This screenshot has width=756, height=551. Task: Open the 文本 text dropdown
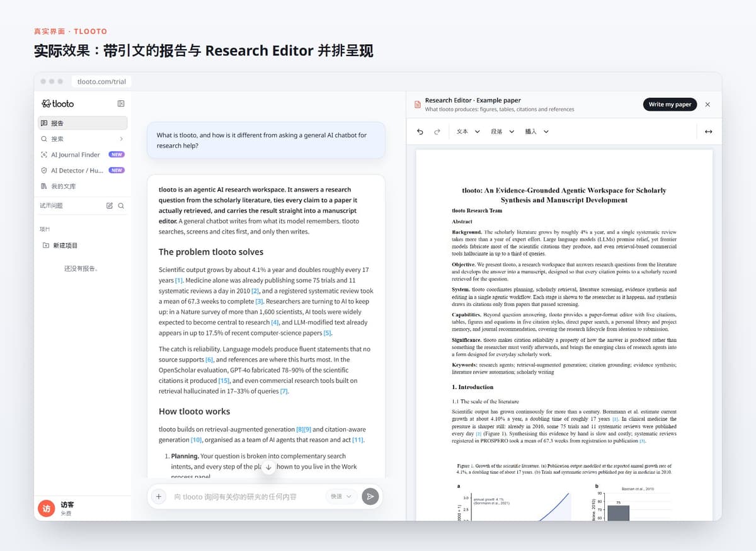coord(468,132)
